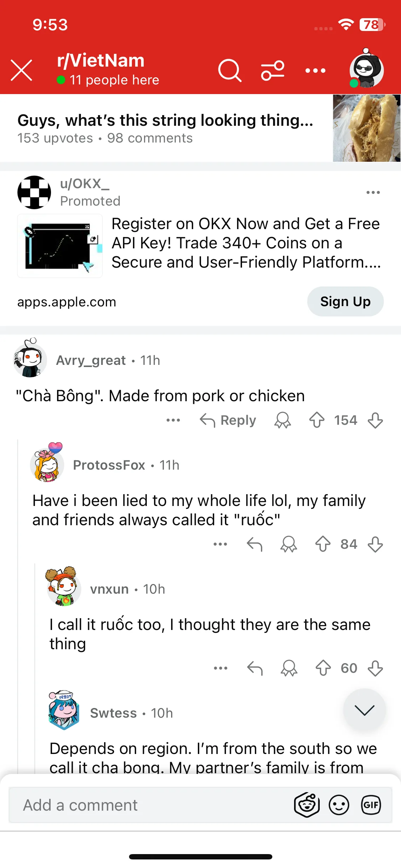401x868 pixels.
Task: Open options menu on the OKX promoted post
Action: click(x=373, y=192)
